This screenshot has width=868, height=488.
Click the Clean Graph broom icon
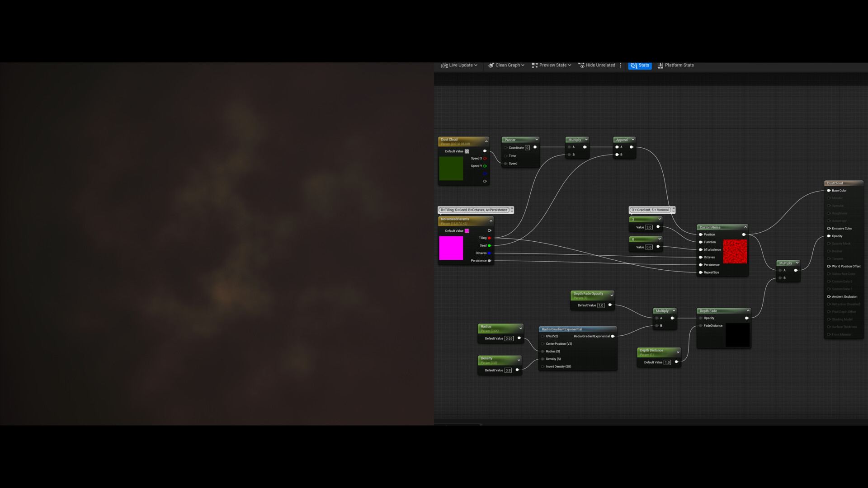pos(491,66)
